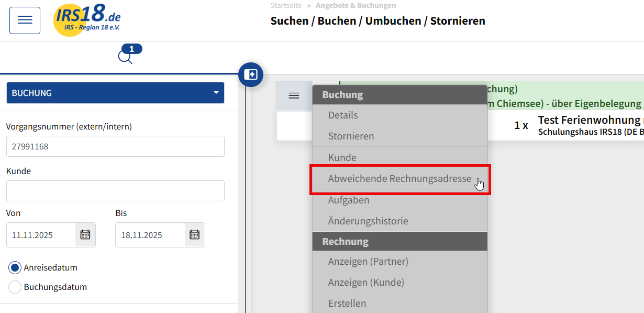Collapse the sidebar panel with arrow button
This screenshot has height=313, width=644.
click(x=251, y=74)
